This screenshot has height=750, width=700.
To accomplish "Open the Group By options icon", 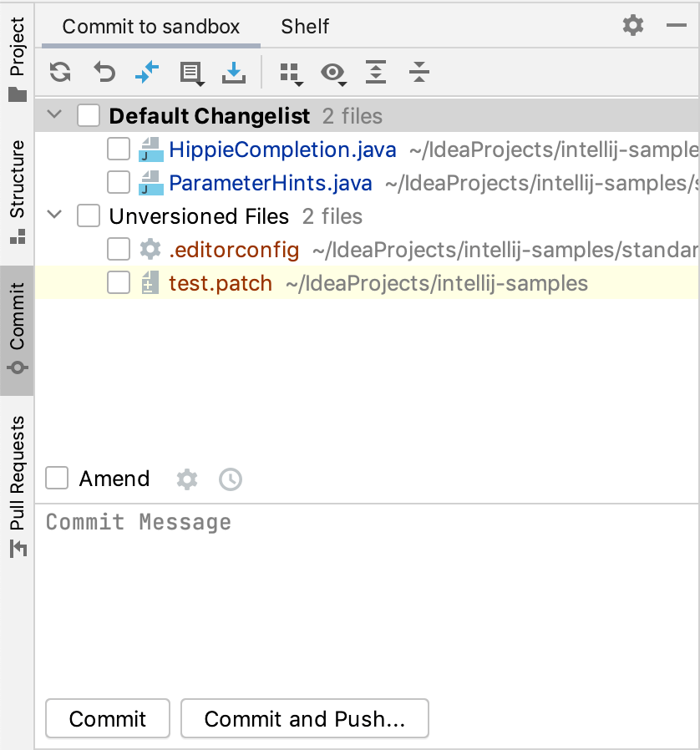I will point(288,73).
